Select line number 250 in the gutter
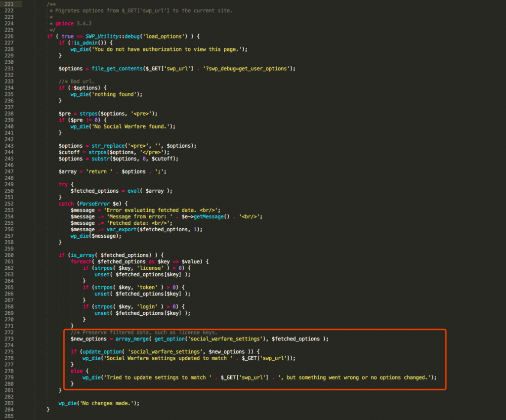 10,190
